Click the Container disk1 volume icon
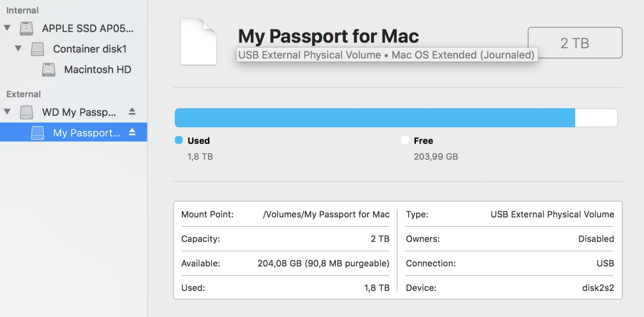Viewport: 644px width, 317px height. coord(37,49)
